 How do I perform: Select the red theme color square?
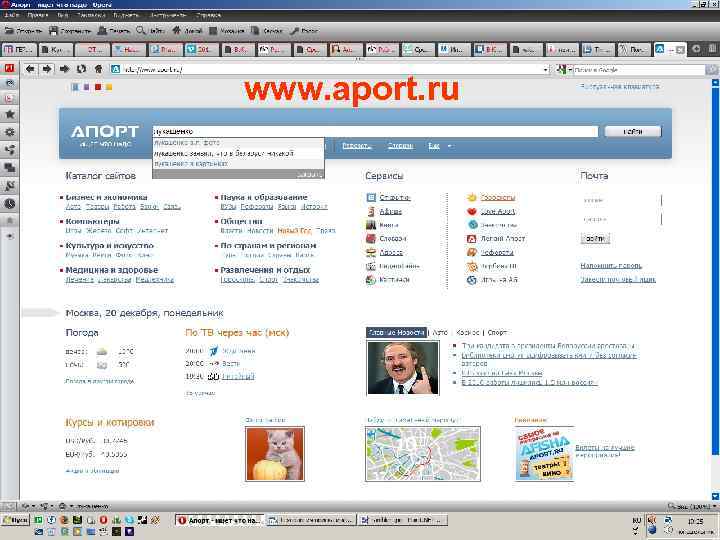click(98, 87)
